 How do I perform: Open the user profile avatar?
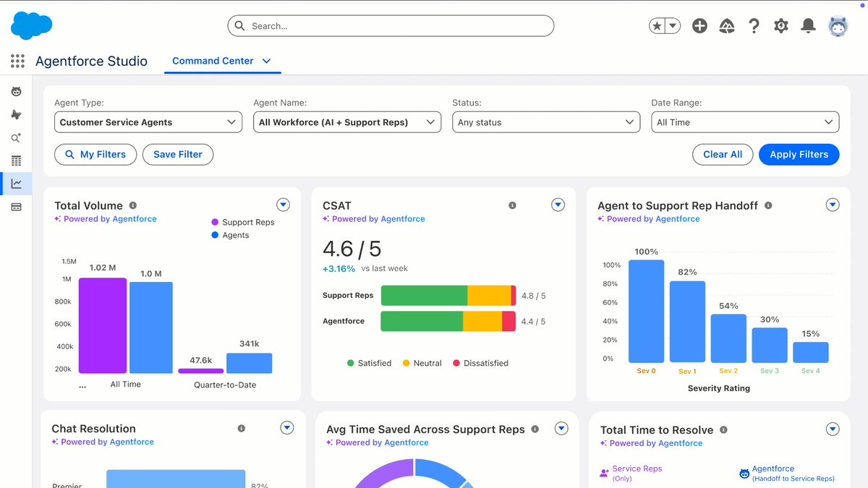pyautogui.click(x=838, y=26)
